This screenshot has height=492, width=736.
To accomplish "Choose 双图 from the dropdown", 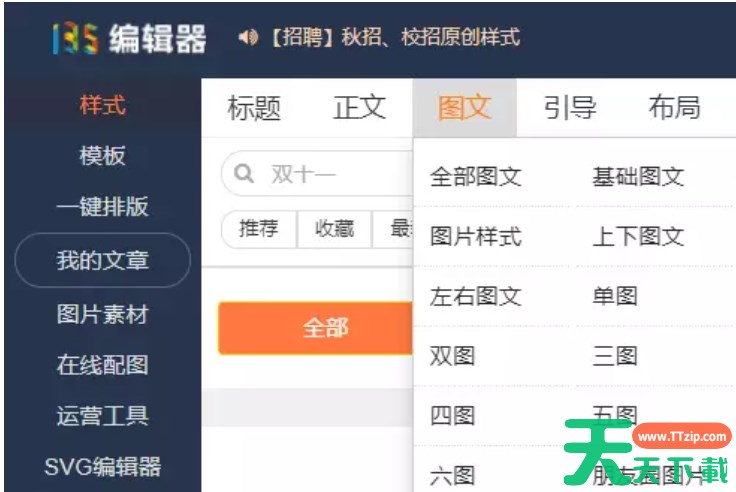I will tap(452, 356).
